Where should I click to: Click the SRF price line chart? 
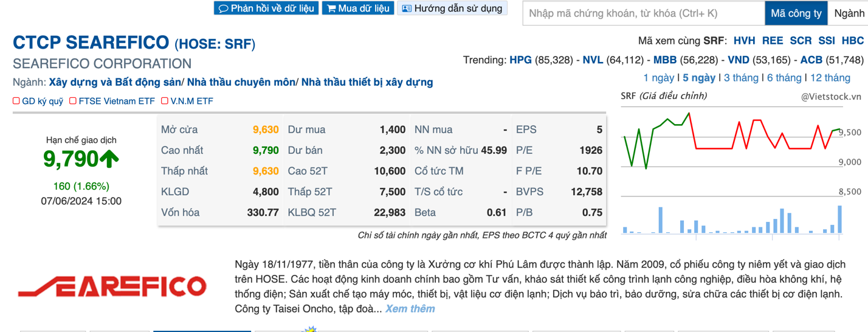(729, 140)
